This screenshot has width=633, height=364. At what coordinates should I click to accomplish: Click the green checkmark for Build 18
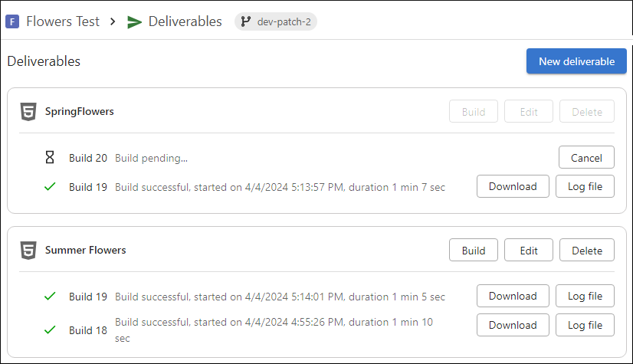pos(50,330)
